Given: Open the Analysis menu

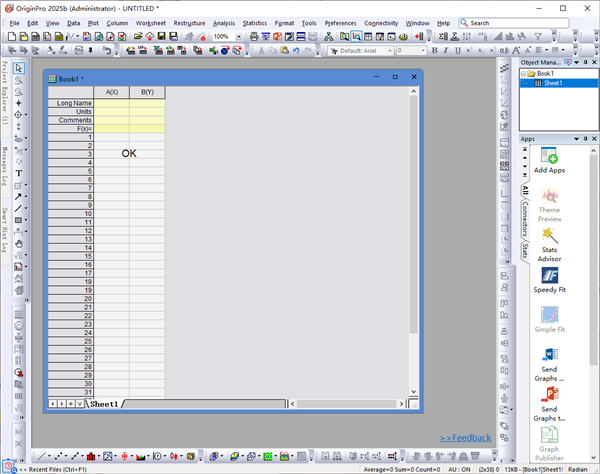Looking at the screenshot, I should (x=224, y=23).
